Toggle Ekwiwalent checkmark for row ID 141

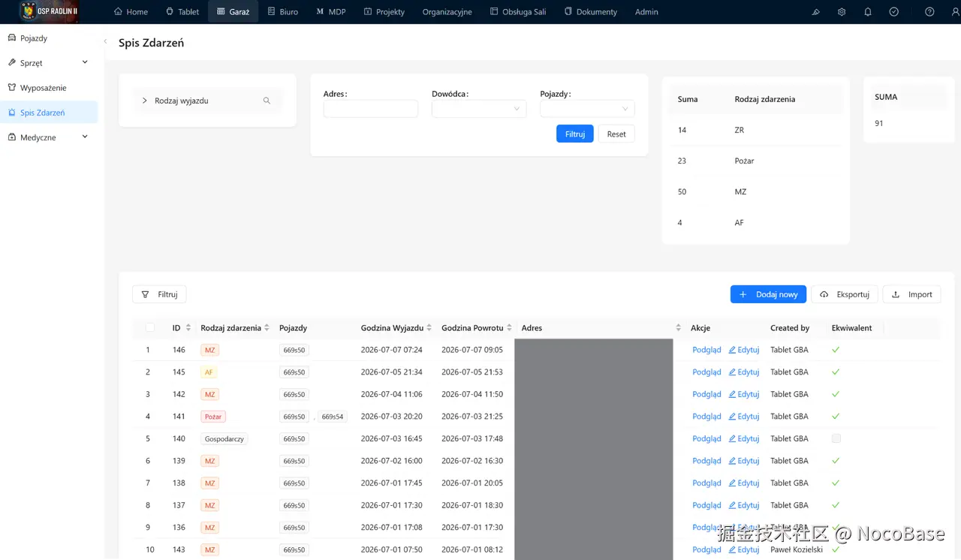tap(836, 416)
